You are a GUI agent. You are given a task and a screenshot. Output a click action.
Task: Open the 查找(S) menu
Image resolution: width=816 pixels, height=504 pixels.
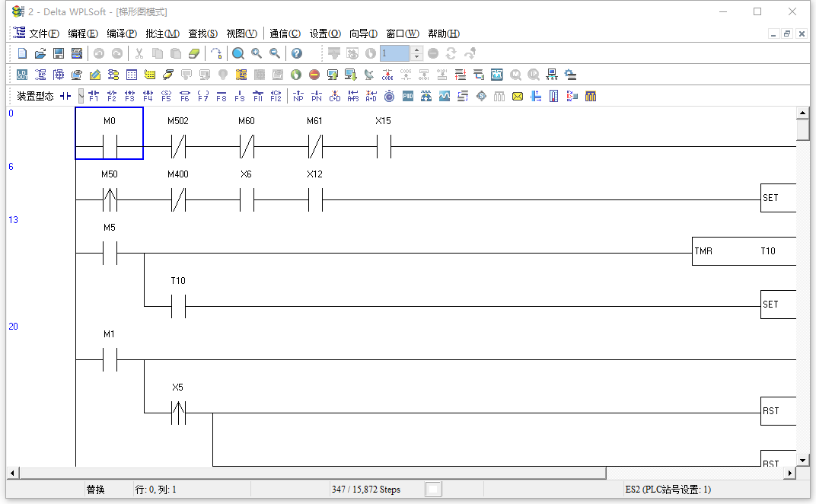[203, 33]
